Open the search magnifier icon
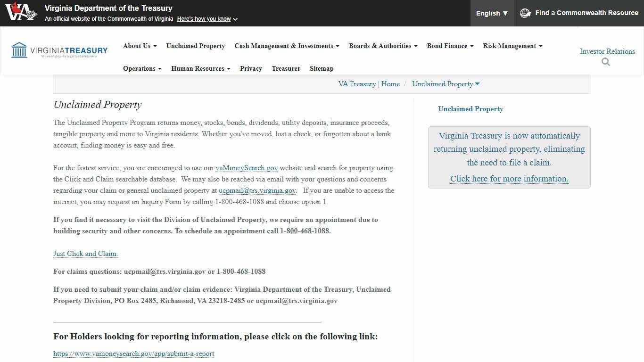The image size is (644, 362). click(x=606, y=62)
